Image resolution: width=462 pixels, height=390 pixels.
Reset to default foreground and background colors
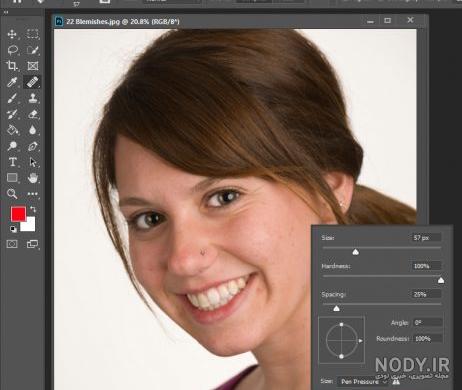click(13, 229)
